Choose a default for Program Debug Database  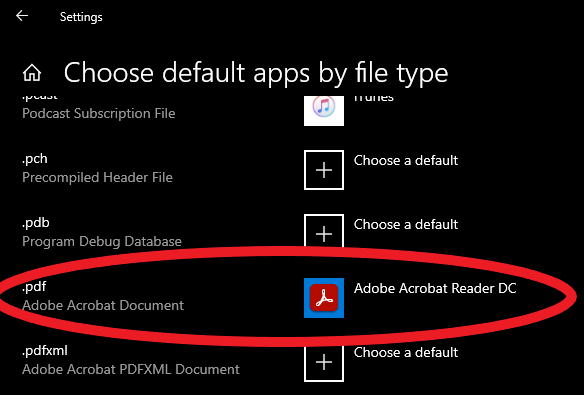[x=406, y=224]
